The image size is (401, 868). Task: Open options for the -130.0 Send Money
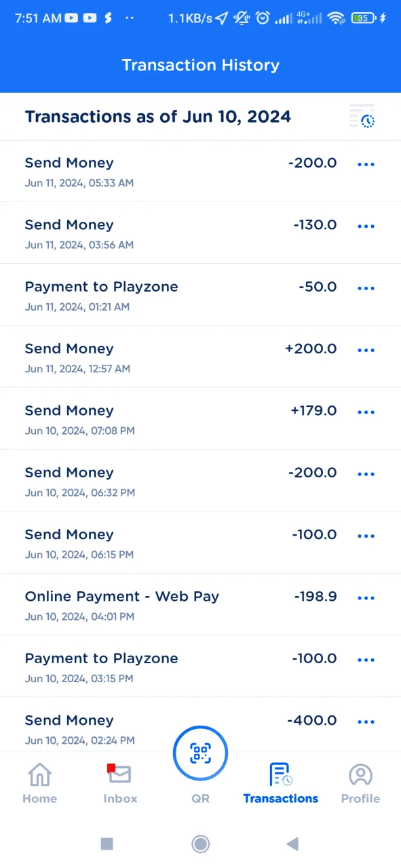point(366,226)
